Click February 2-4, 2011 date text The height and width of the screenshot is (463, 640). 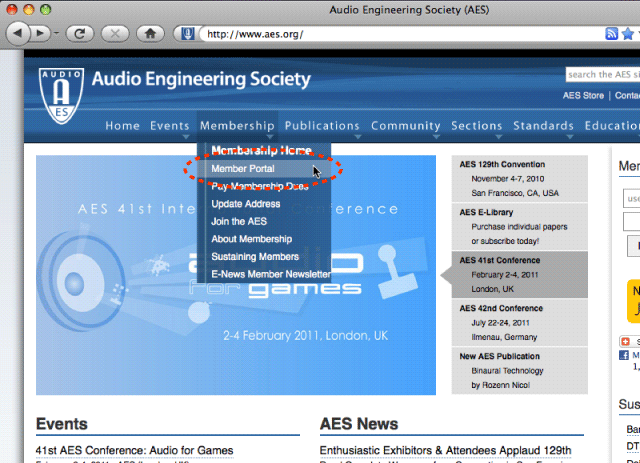click(505, 275)
